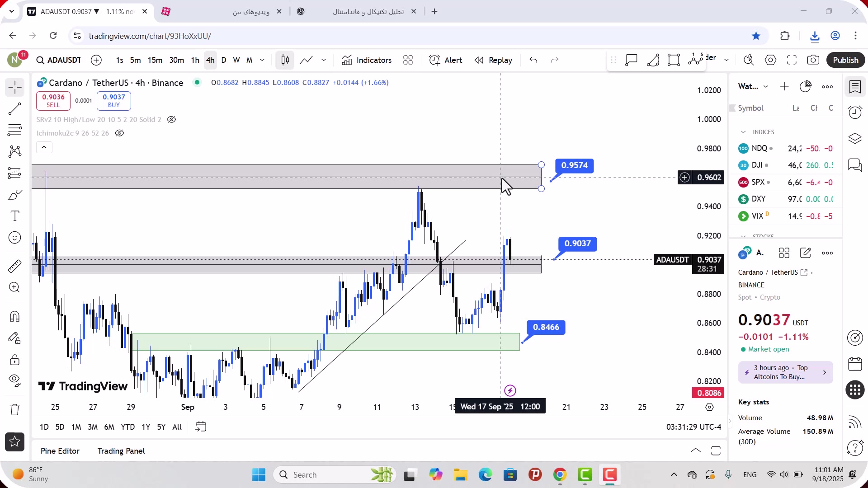The height and width of the screenshot is (488, 868).
Task: Click the 0.9036 SELL button
Action: click(53, 101)
